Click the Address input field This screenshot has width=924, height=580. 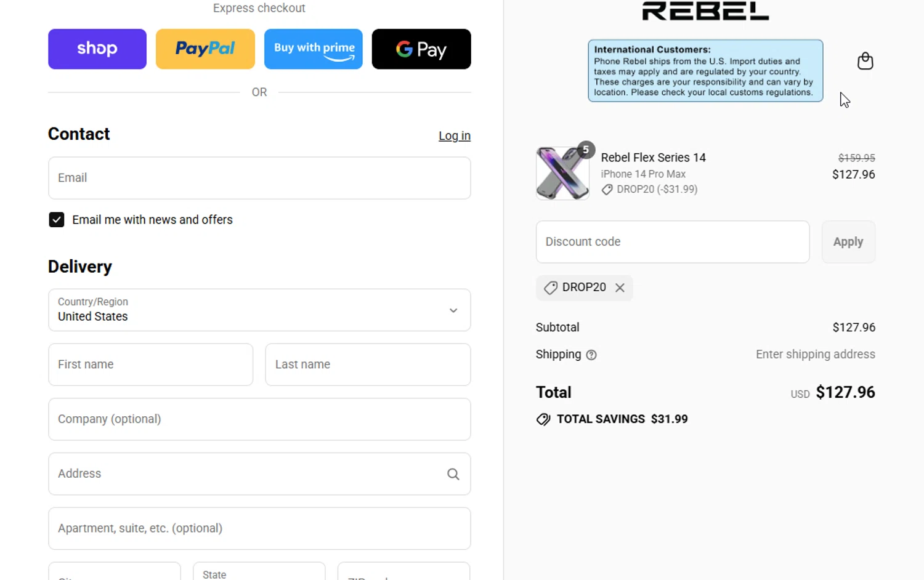pyautogui.click(x=259, y=474)
